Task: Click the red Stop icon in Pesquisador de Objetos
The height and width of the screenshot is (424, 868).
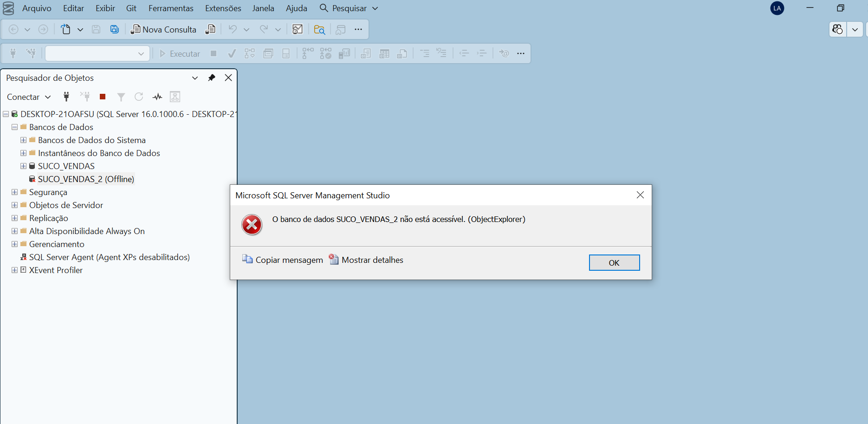Action: tap(103, 97)
